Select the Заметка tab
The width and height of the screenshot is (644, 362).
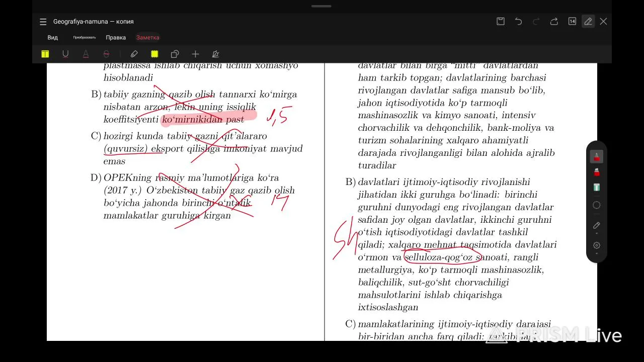point(147,38)
